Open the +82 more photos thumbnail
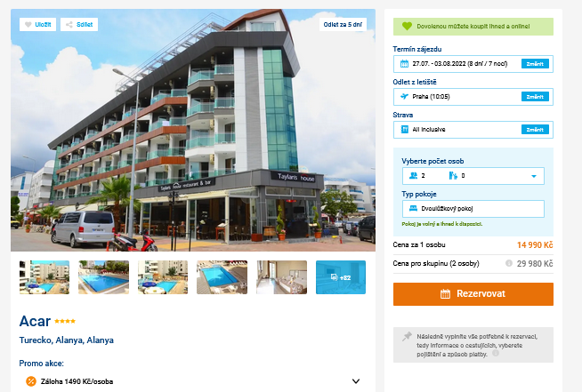 [x=341, y=277]
